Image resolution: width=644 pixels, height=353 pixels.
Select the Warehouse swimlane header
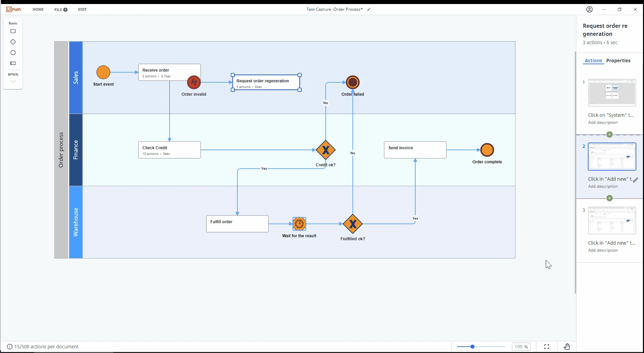coord(76,222)
